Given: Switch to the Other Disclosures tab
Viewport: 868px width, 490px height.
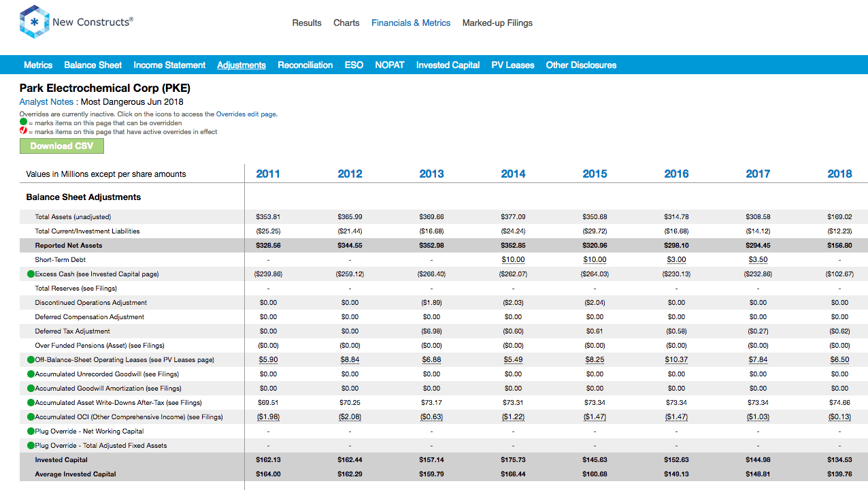Looking at the screenshot, I should (x=581, y=65).
